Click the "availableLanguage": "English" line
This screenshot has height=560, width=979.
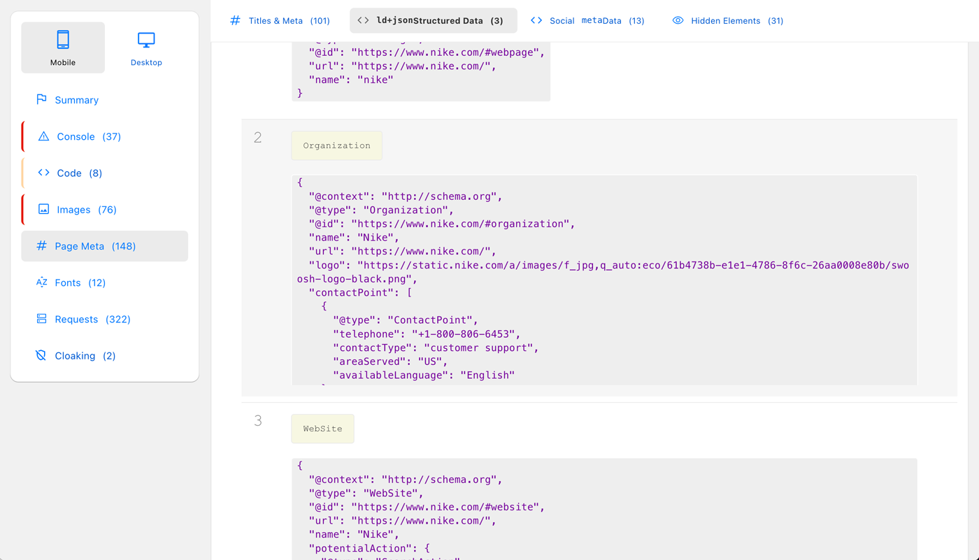click(424, 375)
